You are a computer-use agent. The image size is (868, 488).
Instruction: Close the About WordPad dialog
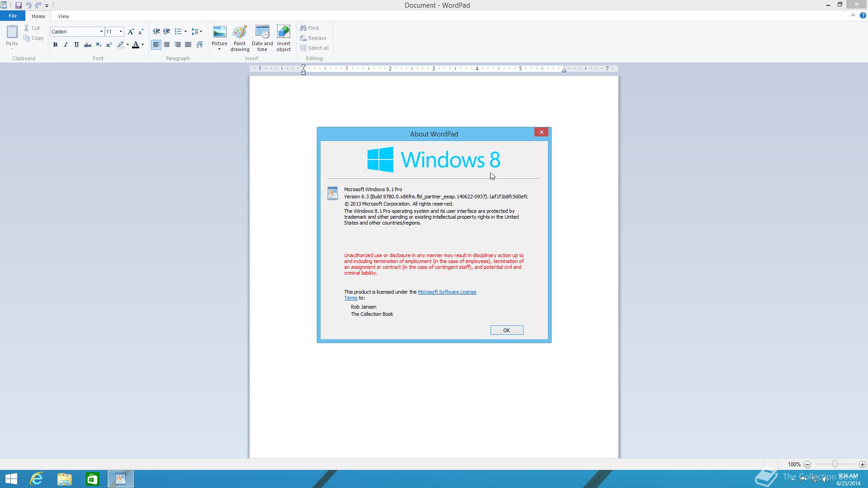click(x=541, y=132)
